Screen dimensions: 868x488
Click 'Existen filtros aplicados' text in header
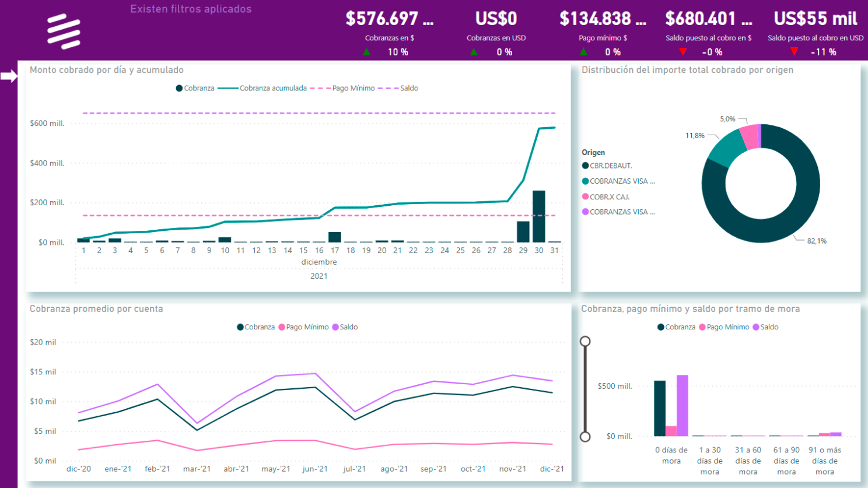pos(191,9)
